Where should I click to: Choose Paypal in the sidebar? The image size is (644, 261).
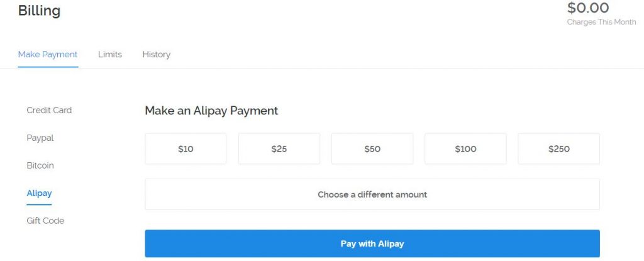(x=40, y=138)
